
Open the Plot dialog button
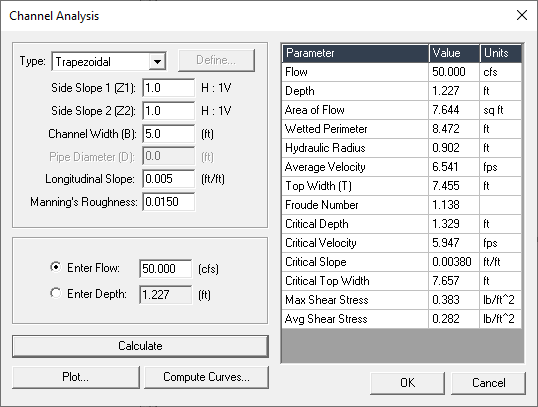[x=76, y=377]
